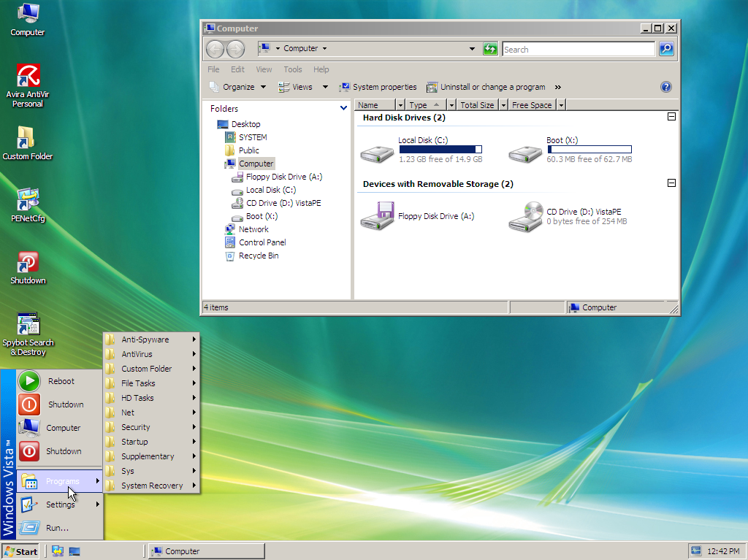The width and height of the screenshot is (748, 560).
Task: Click the Back navigation arrow
Action: point(215,49)
